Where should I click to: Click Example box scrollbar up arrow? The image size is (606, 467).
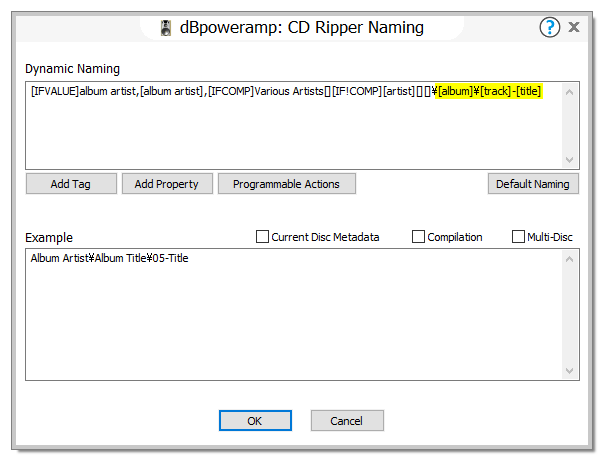(569, 259)
